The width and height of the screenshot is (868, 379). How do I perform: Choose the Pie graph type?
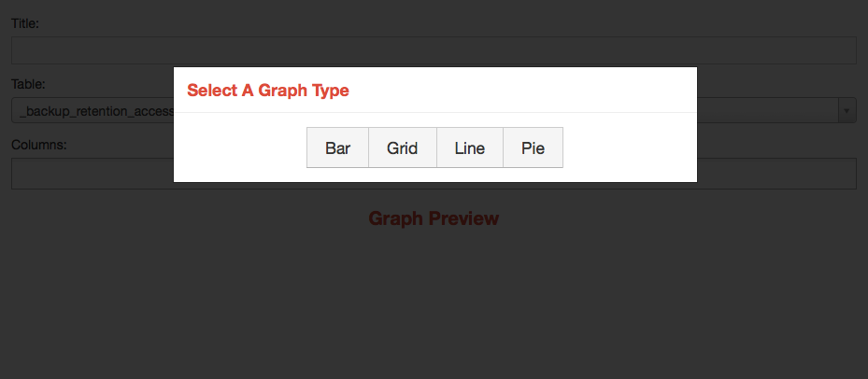(x=533, y=147)
